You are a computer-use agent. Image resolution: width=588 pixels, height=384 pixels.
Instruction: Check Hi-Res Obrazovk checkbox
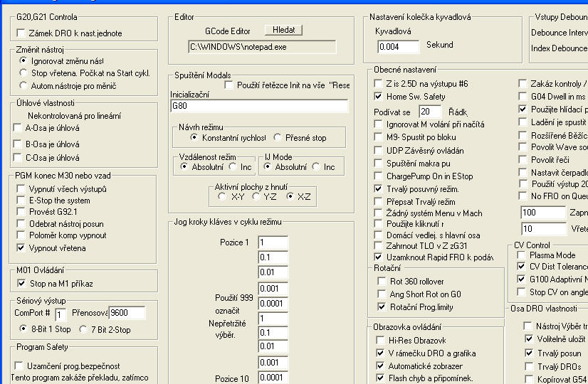pyautogui.click(x=379, y=340)
